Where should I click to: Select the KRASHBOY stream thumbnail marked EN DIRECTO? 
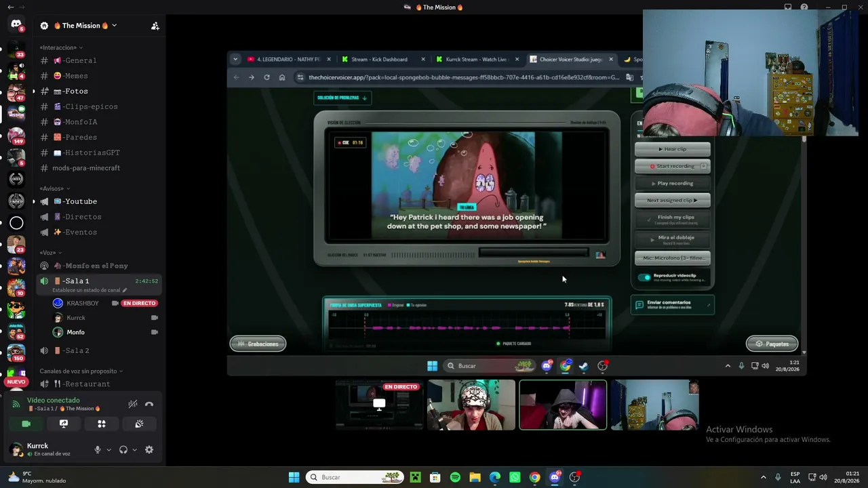pyautogui.click(x=379, y=405)
